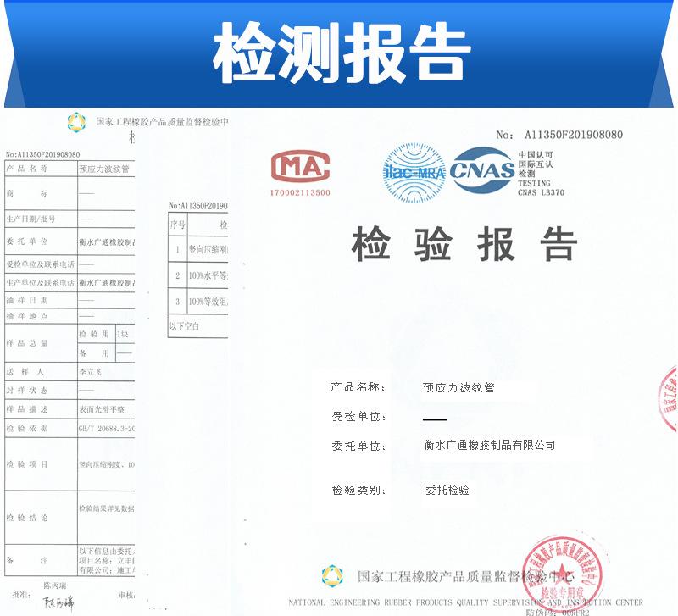Image resolution: width=678 pixels, height=616 pixels.
Task: Select the company name 衡水广通橡胶制品有限公司 on the cover
Action: coord(490,445)
